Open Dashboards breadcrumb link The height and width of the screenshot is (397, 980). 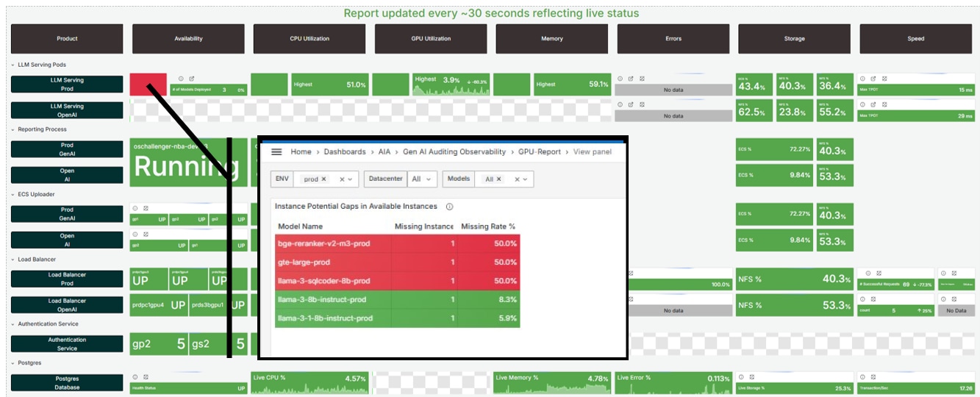(x=345, y=151)
